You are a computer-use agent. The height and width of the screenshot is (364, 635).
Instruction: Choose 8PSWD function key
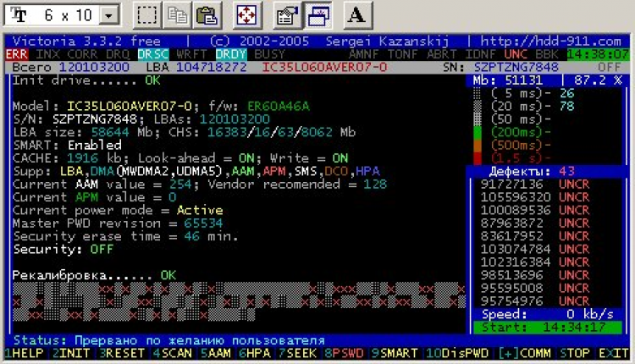pyautogui.click(x=345, y=353)
